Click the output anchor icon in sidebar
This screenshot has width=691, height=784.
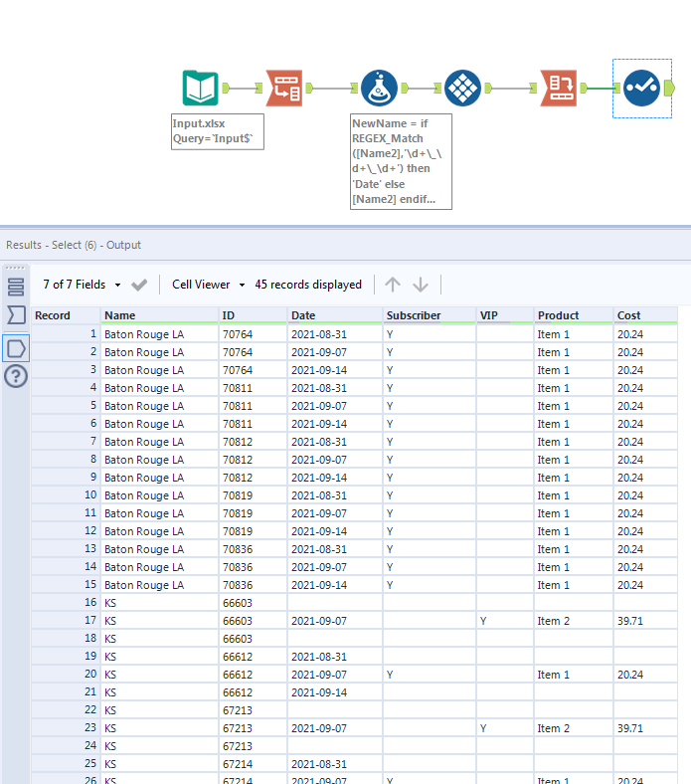coord(16,347)
